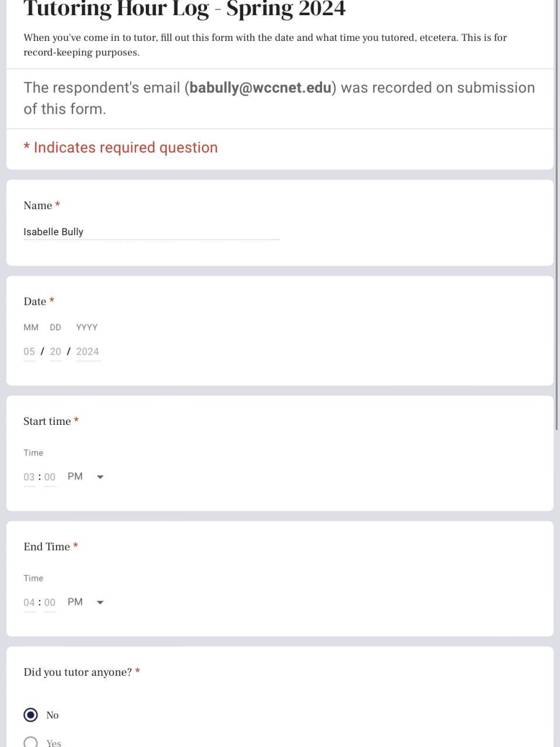
Task: Click the 'Did you tutor anyone?' question label
Action: click(x=78, y=672)
